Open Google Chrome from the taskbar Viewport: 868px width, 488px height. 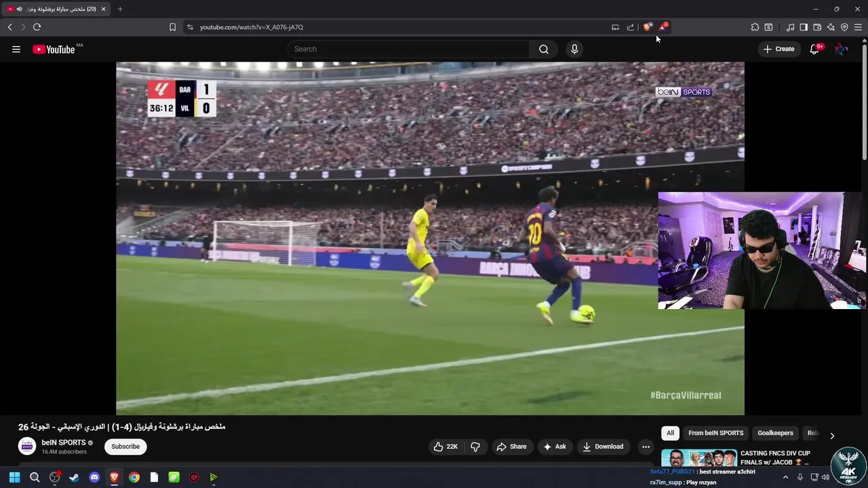click(134, 477)
